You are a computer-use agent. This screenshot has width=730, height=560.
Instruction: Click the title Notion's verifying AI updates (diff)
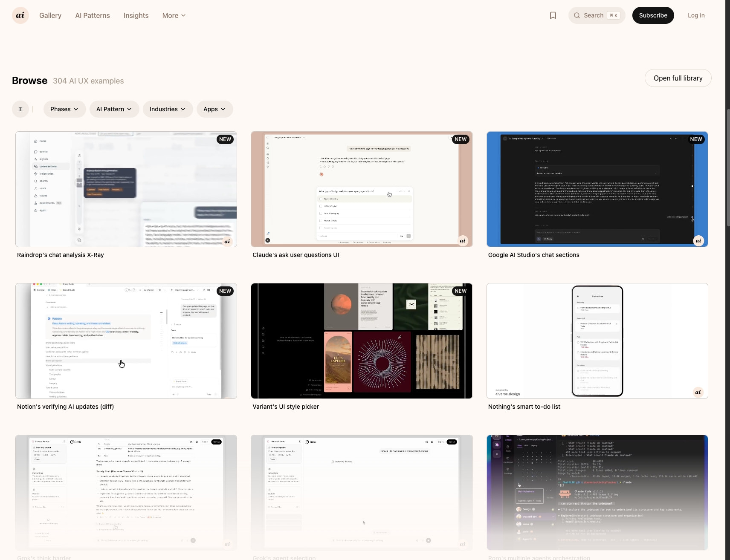point(65,407)
